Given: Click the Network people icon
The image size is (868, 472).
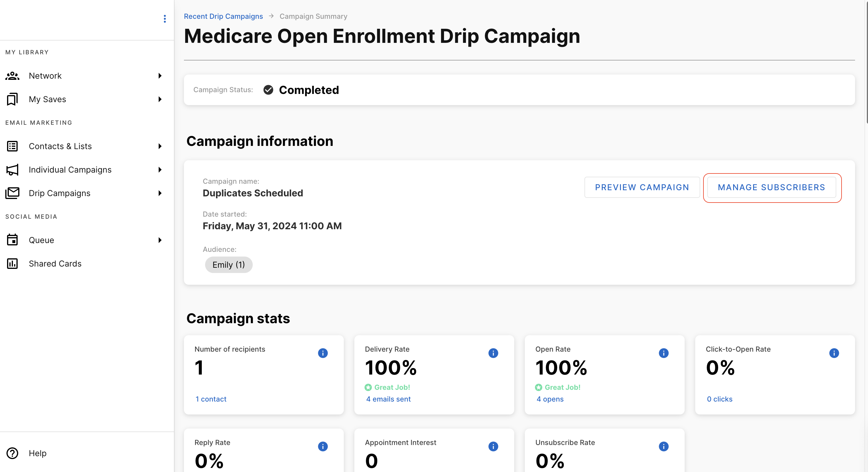Looking at the screenshot, I should pyautogui.click(x=12, y=76).
